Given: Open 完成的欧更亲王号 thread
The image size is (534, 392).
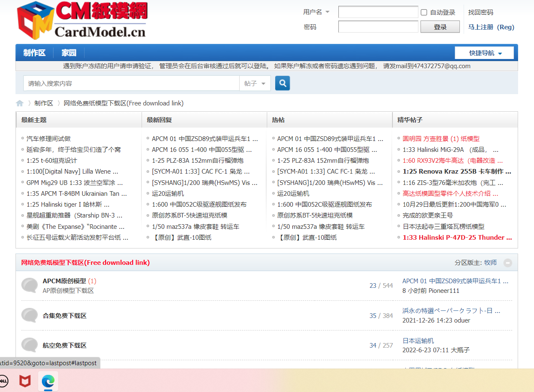Looking at the screenshot, I should [x=428, y=215].
